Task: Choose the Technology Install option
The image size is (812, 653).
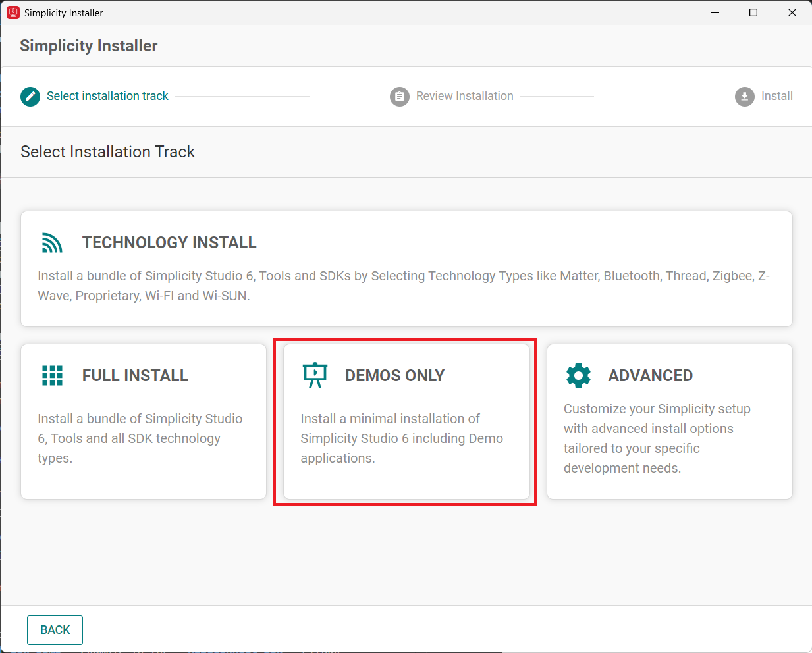Action: click(406, 269)
